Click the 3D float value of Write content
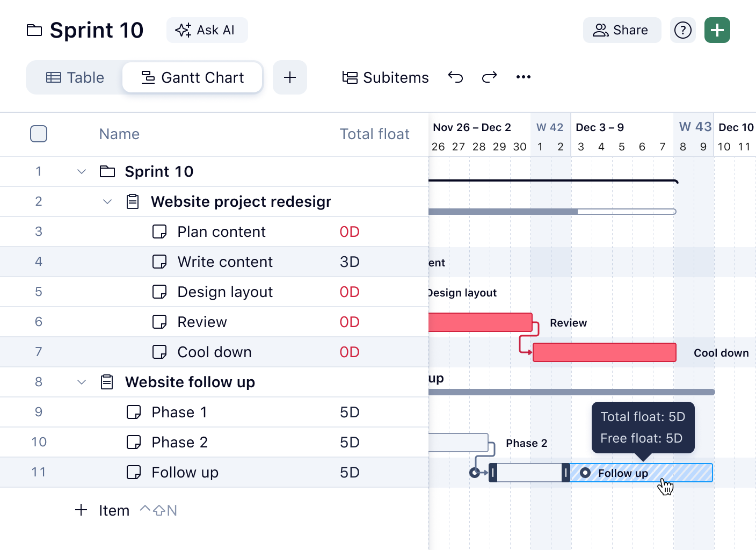This screenshot has width=756, height=550. 350,262
